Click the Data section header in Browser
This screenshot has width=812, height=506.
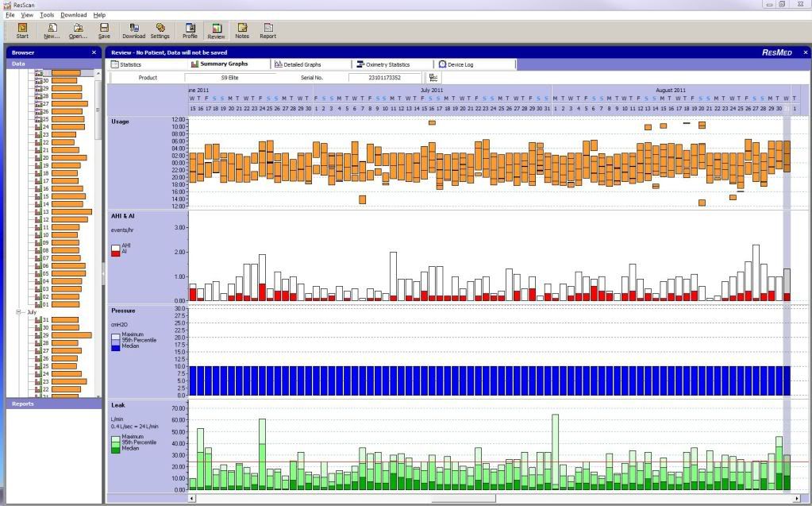click(x=54, y=64)
